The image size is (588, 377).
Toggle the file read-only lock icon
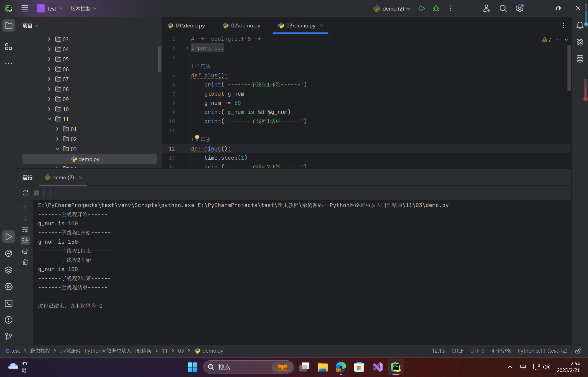[578, 351]
